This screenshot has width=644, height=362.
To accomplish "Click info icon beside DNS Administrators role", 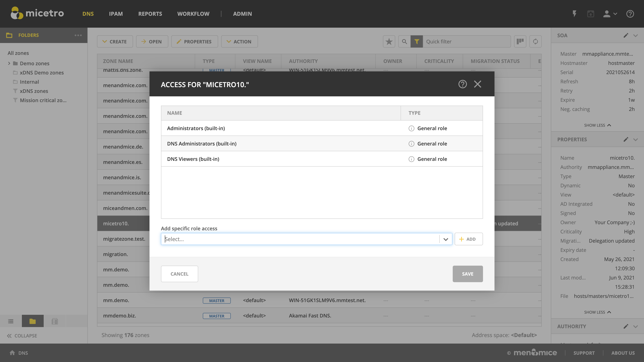I will (x=411, y=144).
